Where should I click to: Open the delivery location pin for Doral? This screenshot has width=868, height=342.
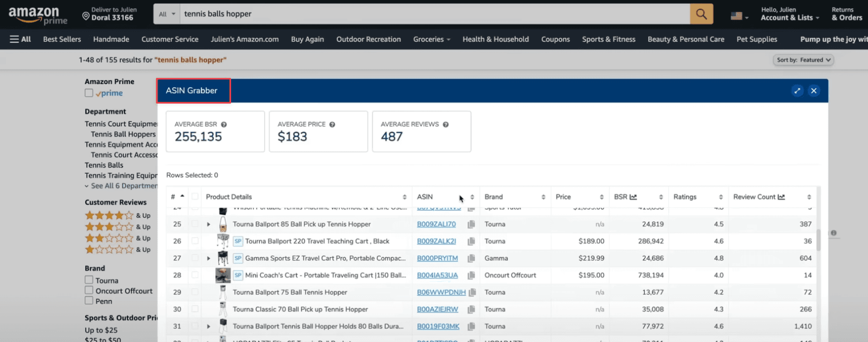pyautogui.click(x=85, y=16)
